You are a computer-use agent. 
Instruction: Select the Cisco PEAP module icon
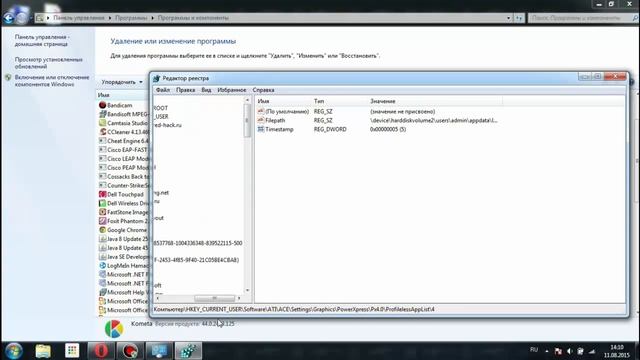point(102,168)
